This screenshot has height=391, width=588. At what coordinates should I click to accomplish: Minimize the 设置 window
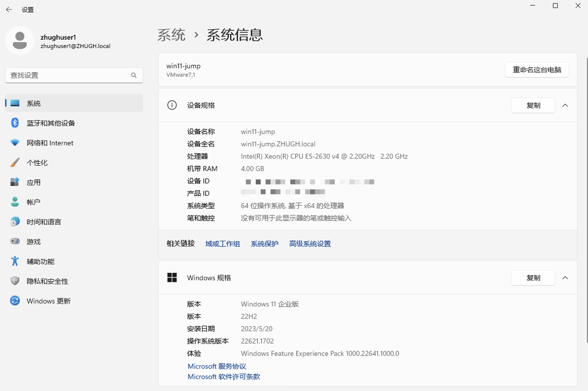click(x=532, y=5)
